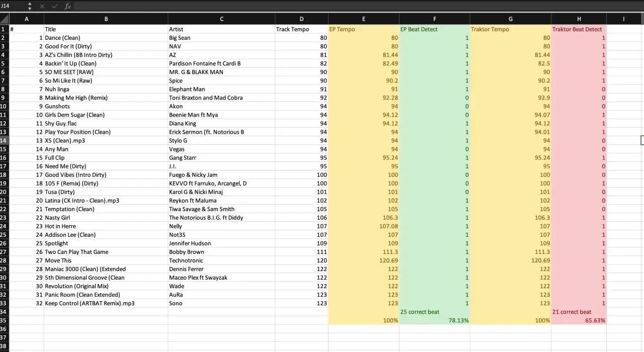Select the cell '25 correct beat'
This screenshot has height=352, width=644.
[435, 312]
